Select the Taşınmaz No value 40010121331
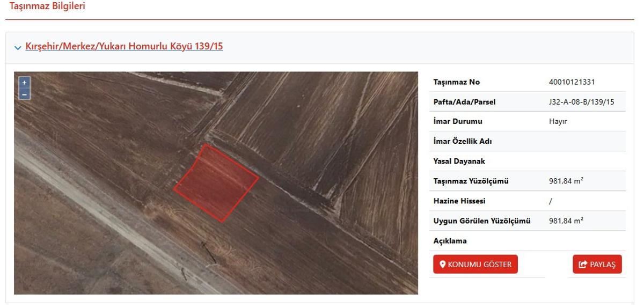Image resolution: width=644 pixels, height=308 pixels. point(572,82)
